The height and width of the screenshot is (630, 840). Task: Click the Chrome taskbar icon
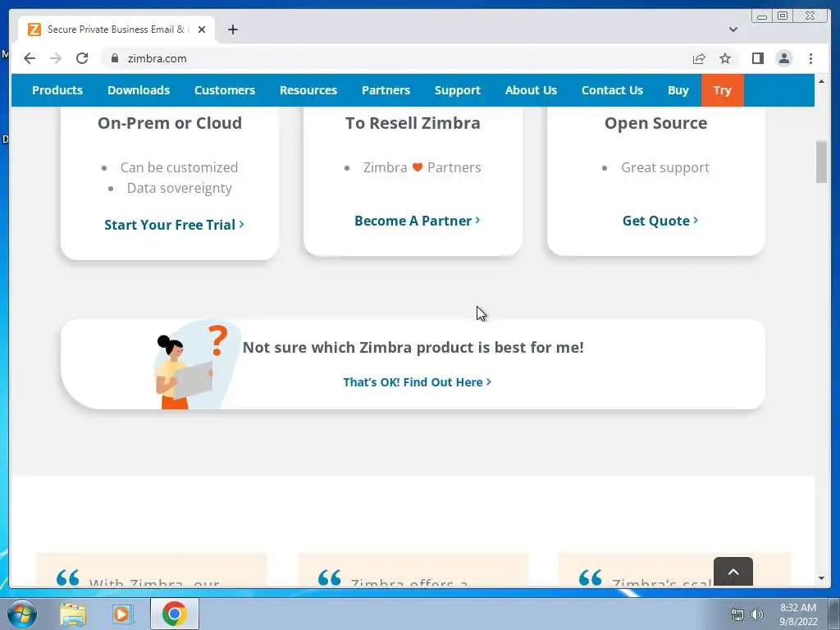click(174, 614)
